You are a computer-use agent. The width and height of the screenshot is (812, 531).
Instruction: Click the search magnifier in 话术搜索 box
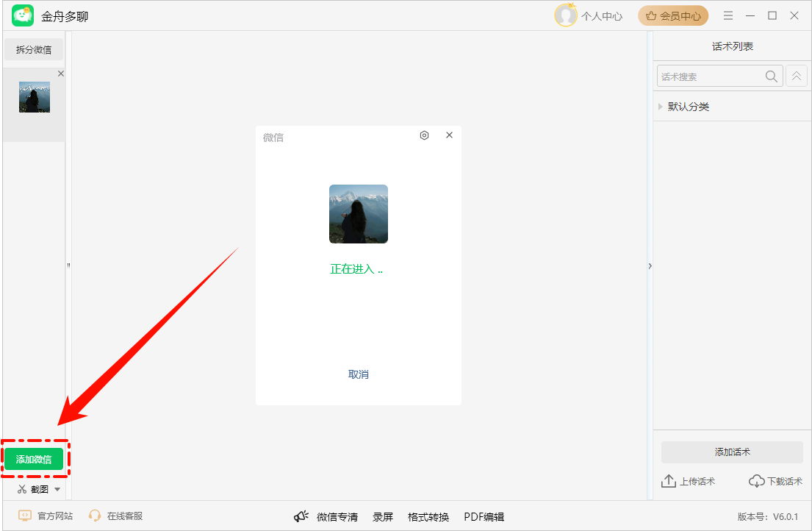pos(771,76)
